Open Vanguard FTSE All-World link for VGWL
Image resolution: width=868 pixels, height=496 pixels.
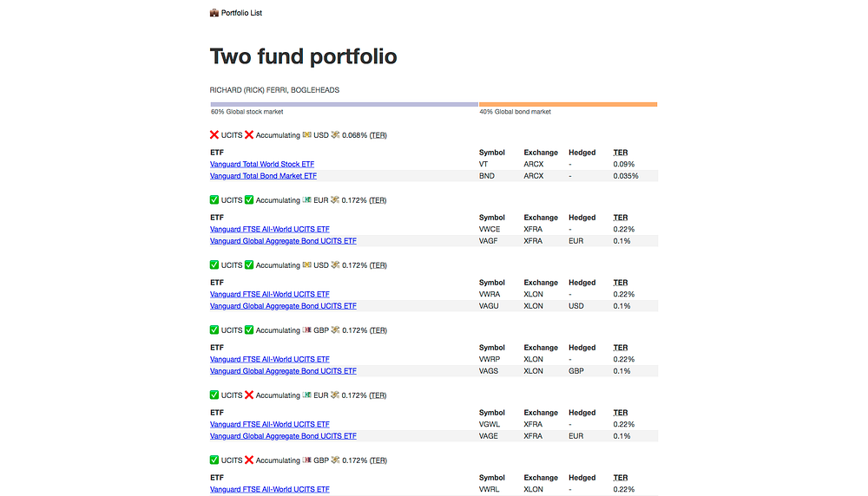point(270,424)
